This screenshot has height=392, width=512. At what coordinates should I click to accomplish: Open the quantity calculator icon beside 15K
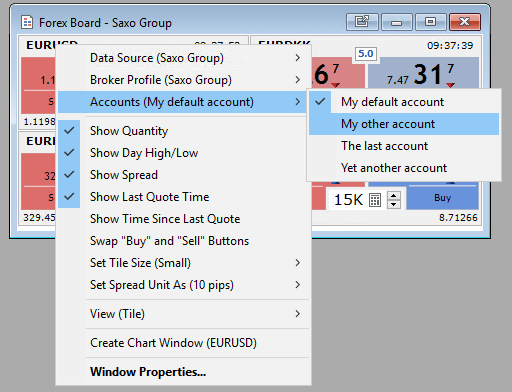click(x=375, y=200)
